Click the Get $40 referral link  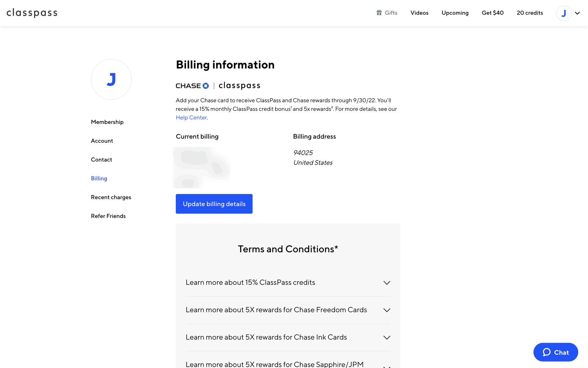click(492, 13)
